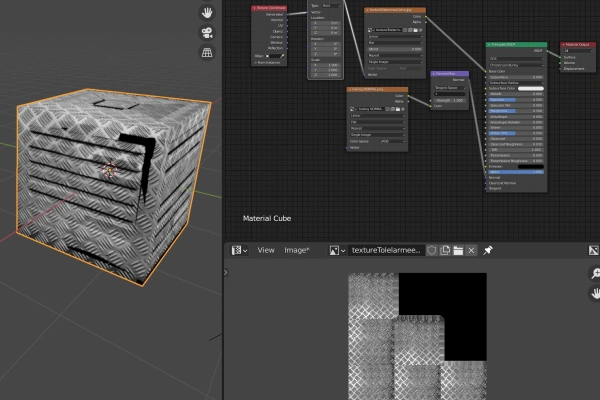Open the Image* menu in image editor
This screenshot has height=400, width=600.
(x=296, y=250)
